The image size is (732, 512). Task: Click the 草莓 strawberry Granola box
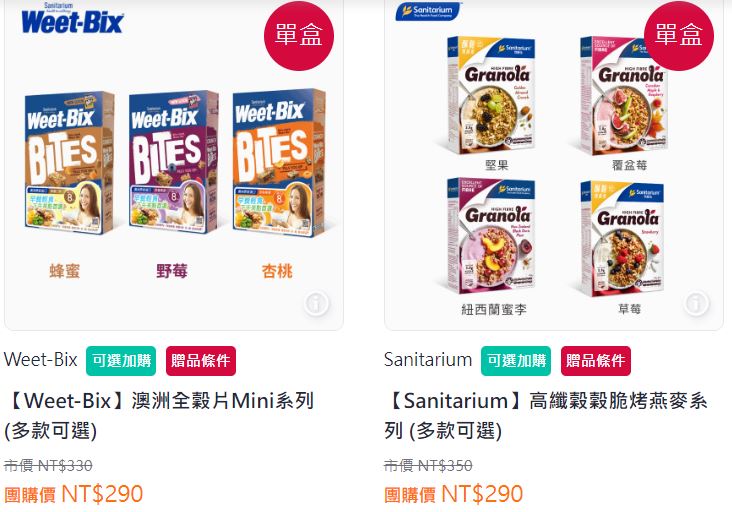pyautogui.click(x=622, y=238)
